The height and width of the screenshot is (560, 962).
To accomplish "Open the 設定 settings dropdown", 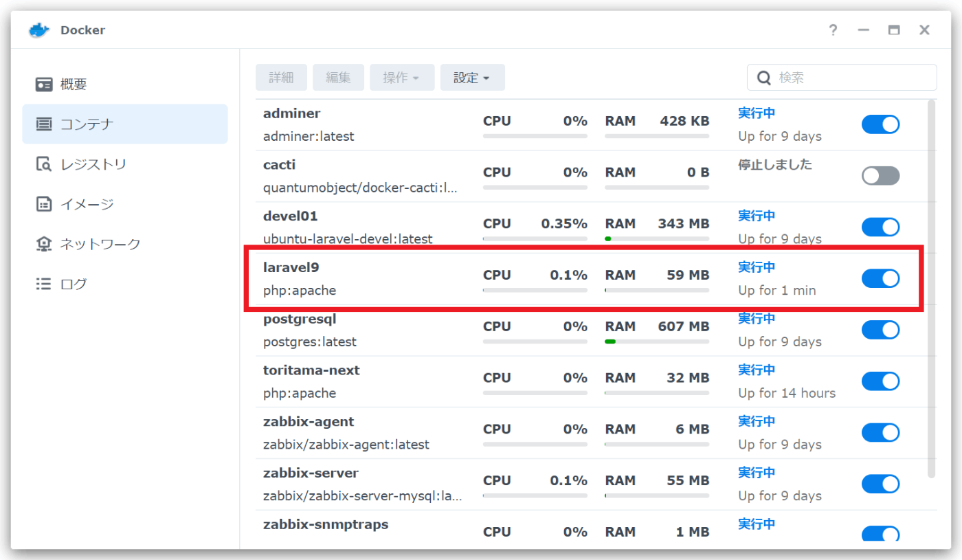I will tap(473, 78).
